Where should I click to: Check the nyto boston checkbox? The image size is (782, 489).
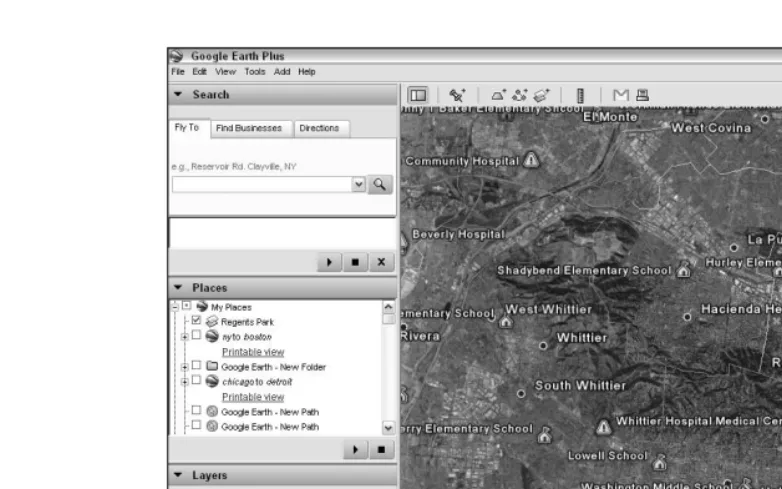[x=196, y=335]
